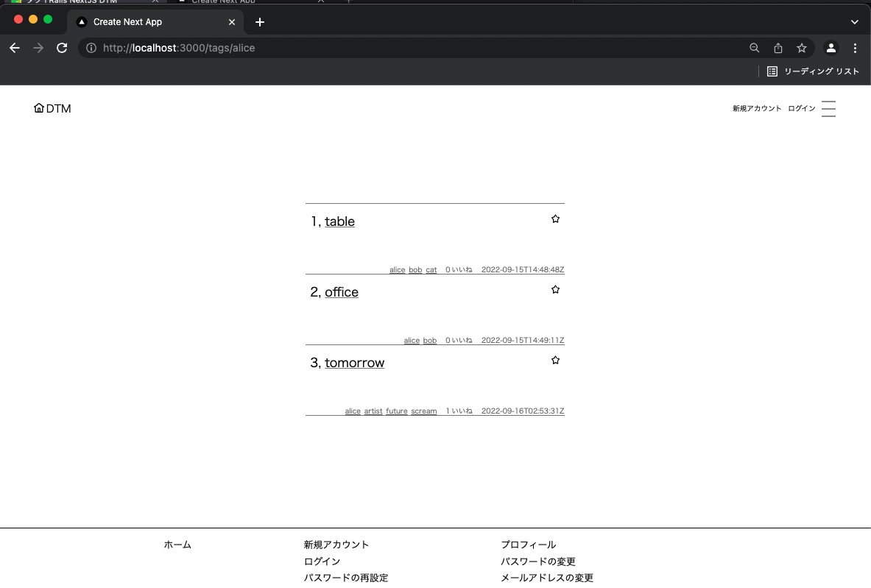Open the tomorrow post link

click(354, 363)
